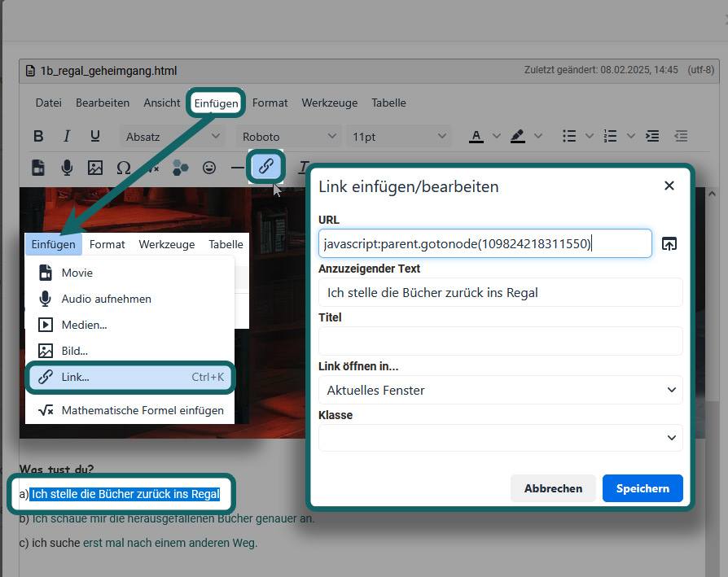
Task: Insert a horizontal line from the toolbar
Action: [x=238, y=168]
